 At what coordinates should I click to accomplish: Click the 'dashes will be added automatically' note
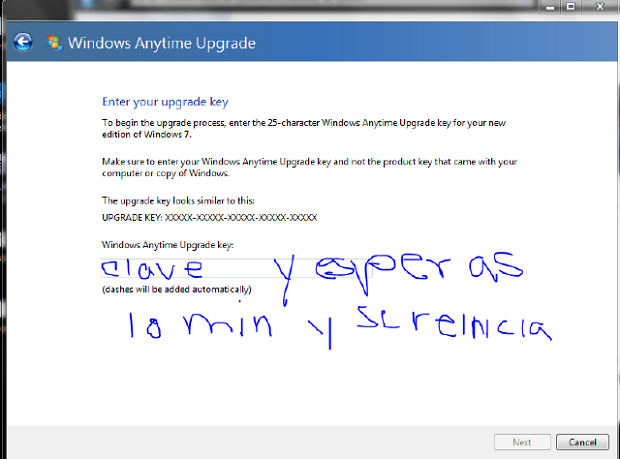(x=177, y=289)
